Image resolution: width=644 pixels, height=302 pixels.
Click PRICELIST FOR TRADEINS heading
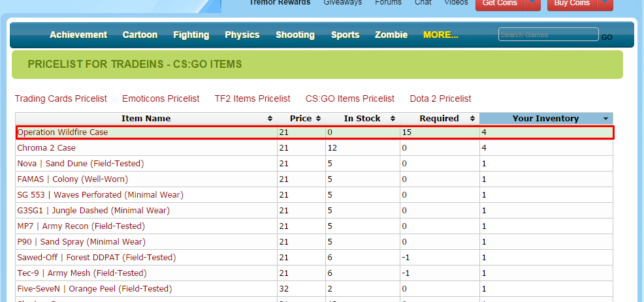pos(135,65)
